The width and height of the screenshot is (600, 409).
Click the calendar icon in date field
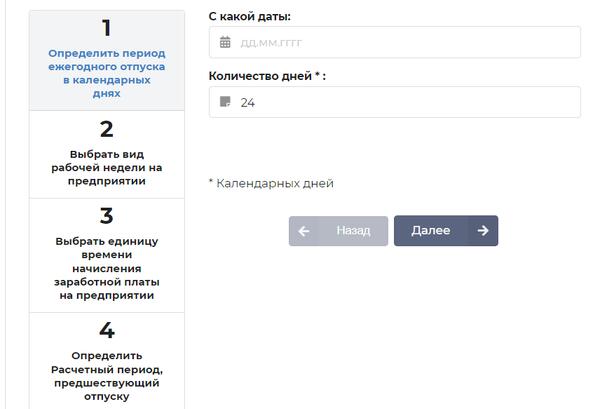coord(225,43)
